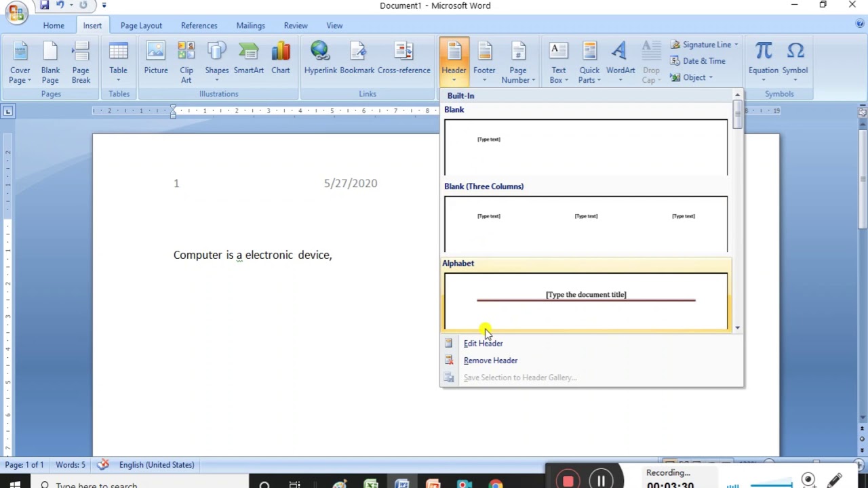Open the Shapes dropdown gallery
The height and width of the screenshot is (488, 868).
[x=216, y=62]
